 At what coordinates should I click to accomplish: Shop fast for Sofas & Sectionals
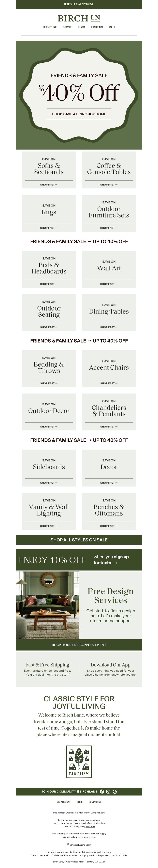[49, 185]
